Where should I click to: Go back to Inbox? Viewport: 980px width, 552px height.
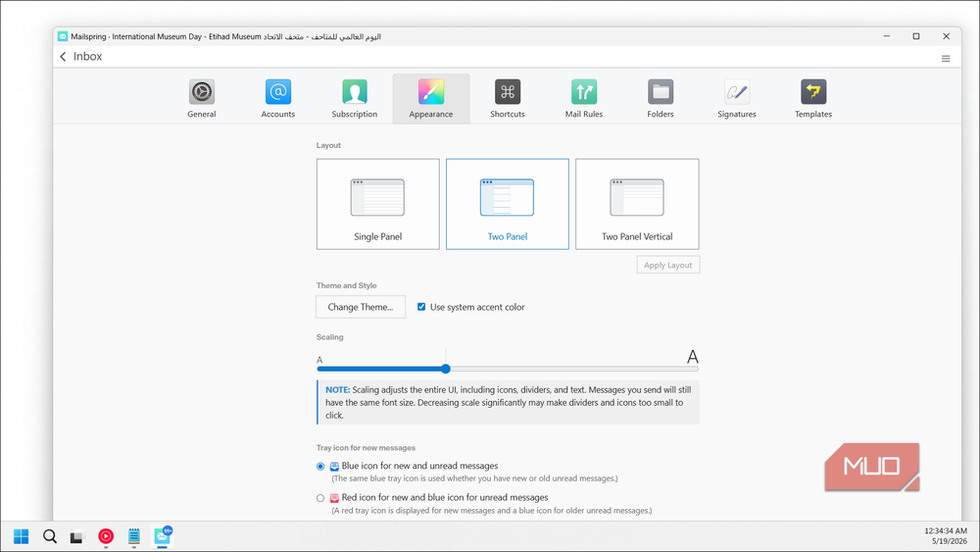pos(80,56)
